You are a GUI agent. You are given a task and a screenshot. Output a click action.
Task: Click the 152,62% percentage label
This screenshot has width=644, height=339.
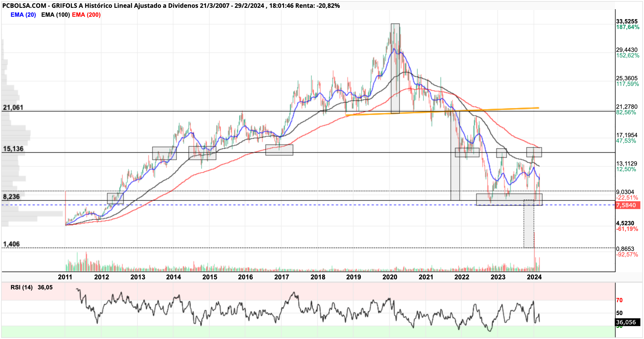coord(628,55)
